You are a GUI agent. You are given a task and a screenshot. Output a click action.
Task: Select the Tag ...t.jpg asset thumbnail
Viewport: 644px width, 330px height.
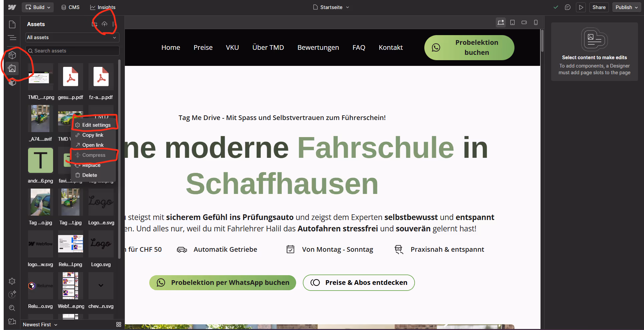[70, 202]
